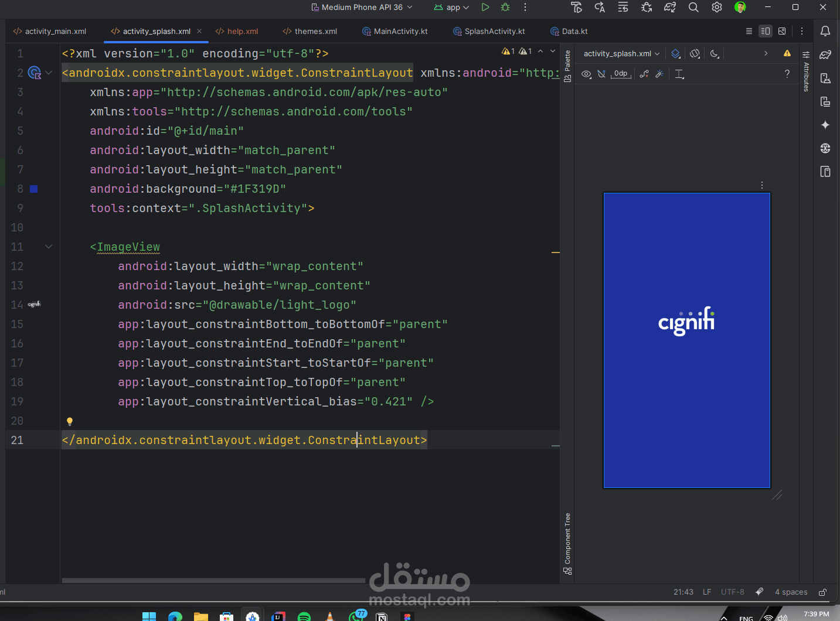The height and width of the screenshot is (621, 840).
Task: Switch the editor to Split view
Action: click(x=765, y=31)
